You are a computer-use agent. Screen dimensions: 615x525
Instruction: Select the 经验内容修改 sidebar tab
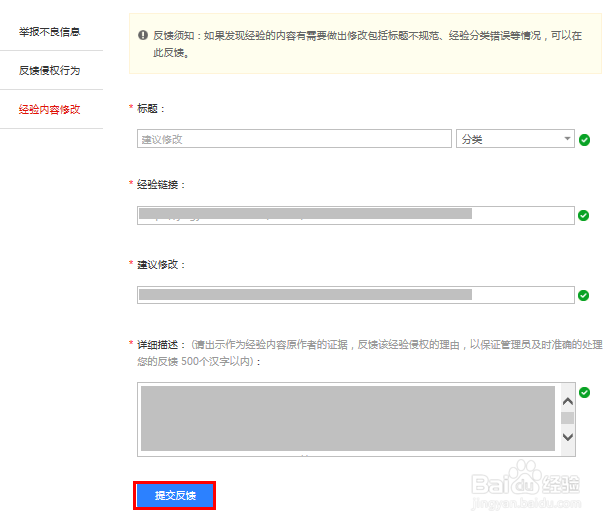(x=49, y=109)
